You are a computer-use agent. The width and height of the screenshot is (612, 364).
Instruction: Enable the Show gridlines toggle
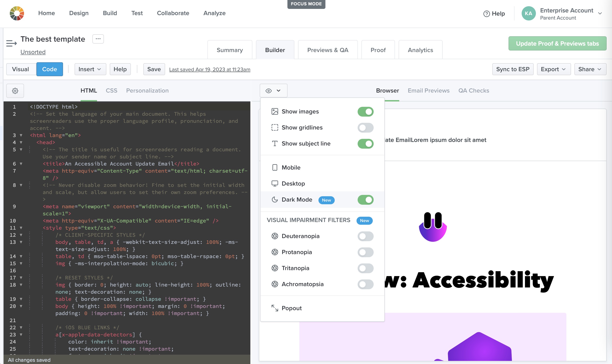click(365, 127)
